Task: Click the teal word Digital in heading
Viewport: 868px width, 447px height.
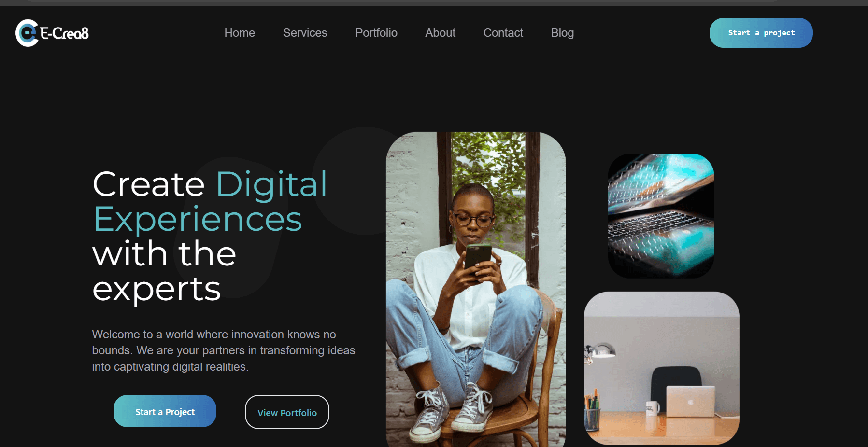Action: pos(271,184)
